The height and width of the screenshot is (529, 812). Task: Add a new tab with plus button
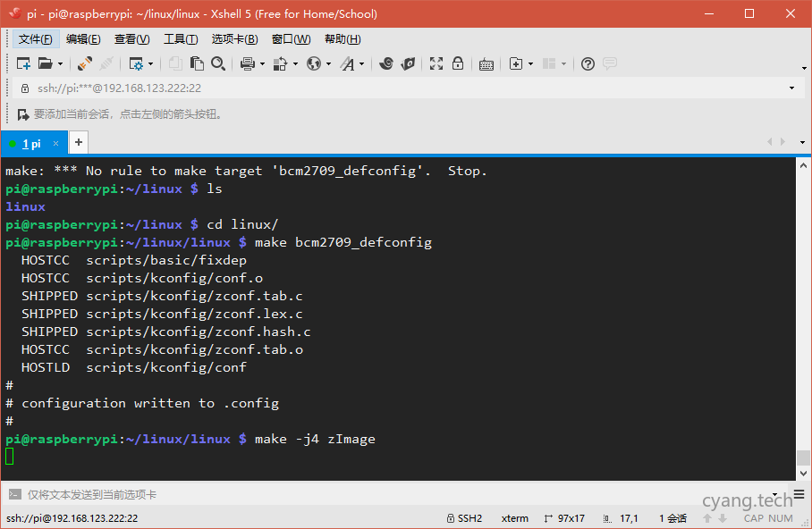point(79,142)
